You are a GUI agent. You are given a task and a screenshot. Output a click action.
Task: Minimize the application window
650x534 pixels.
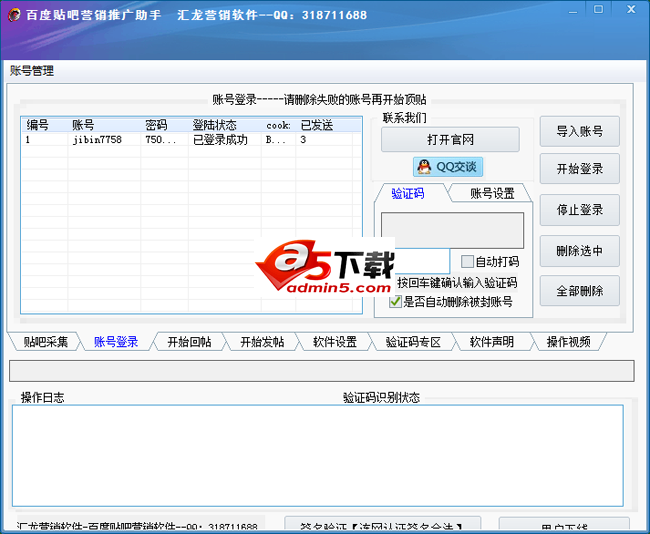point(573,11)
